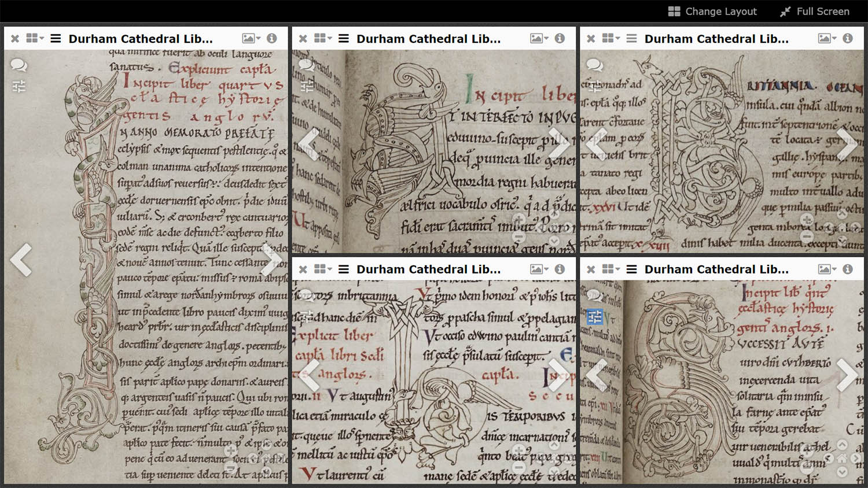Toggle side panel hamburger in top-middle window
The height and width of the screenshot is (488, 868).
pyautogui.click(x=344, y=38)
